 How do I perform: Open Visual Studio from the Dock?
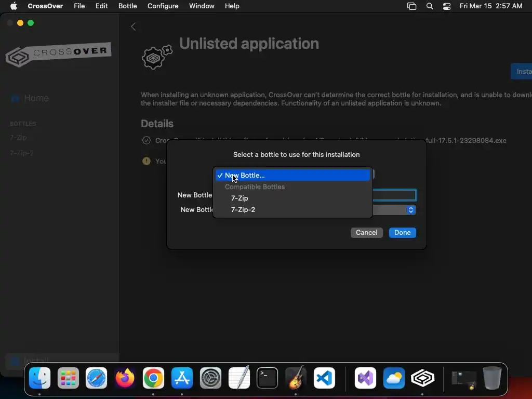365,378
